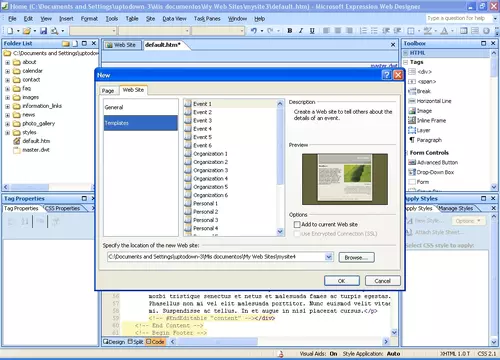This screenshot has width=500, height=360.
Task: Click the Save disk toolbar icon
Action: point(43,31)
